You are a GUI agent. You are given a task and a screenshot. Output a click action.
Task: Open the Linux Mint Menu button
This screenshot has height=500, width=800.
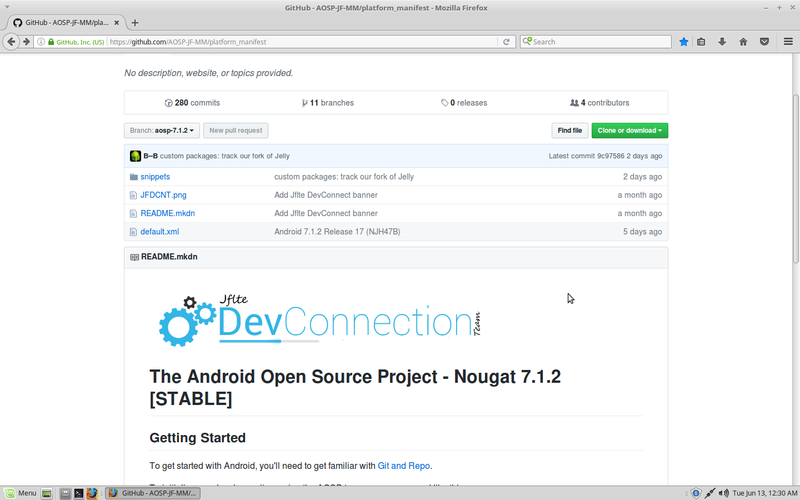pyautogui.click(x=20, y=493)
